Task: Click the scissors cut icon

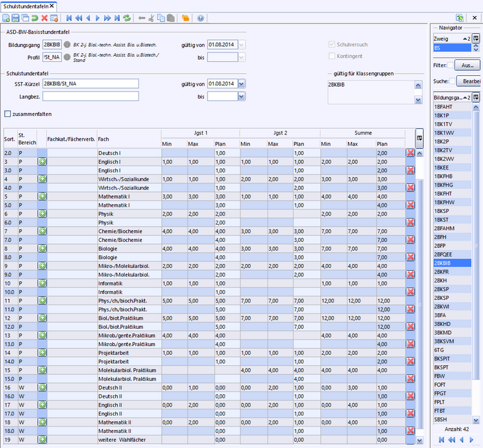Action: point(152,17)
